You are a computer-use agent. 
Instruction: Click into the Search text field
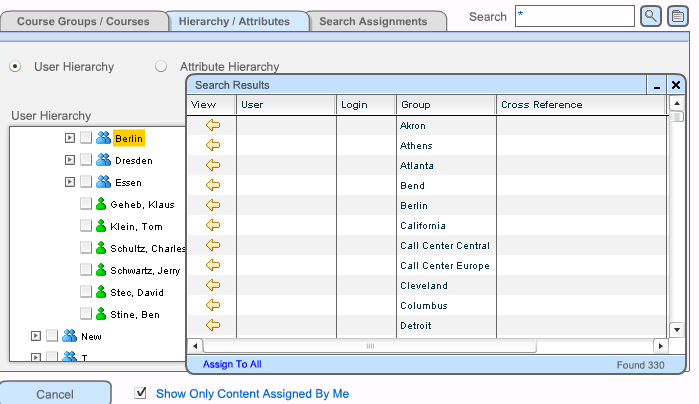pos(574,16)
